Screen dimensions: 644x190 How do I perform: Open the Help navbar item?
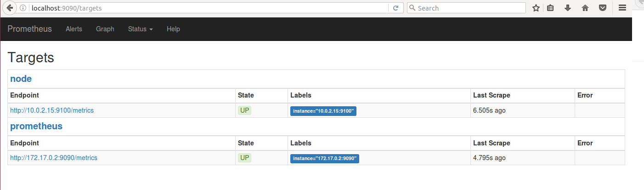click(x=173, y=29)
